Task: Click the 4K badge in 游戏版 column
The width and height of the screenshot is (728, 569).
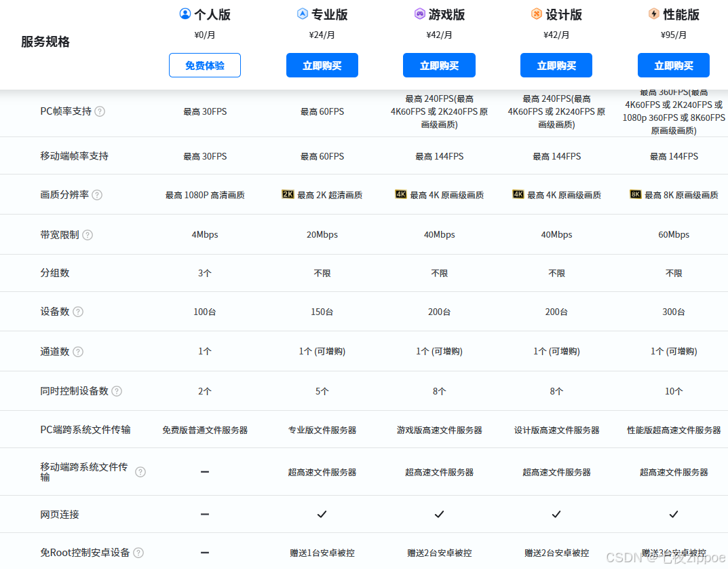Action: 401,194
